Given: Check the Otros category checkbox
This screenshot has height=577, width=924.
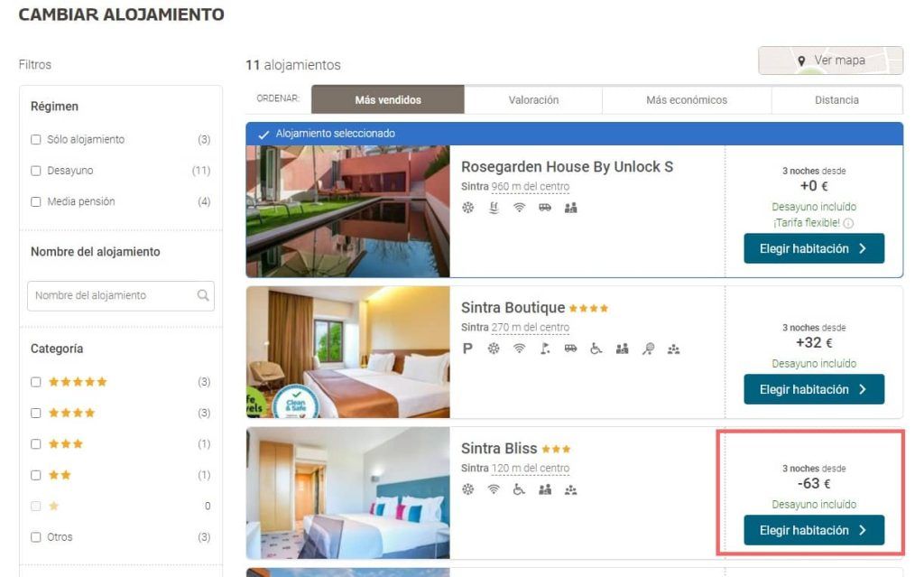Looking at the screenshot, I should [36, 537].
